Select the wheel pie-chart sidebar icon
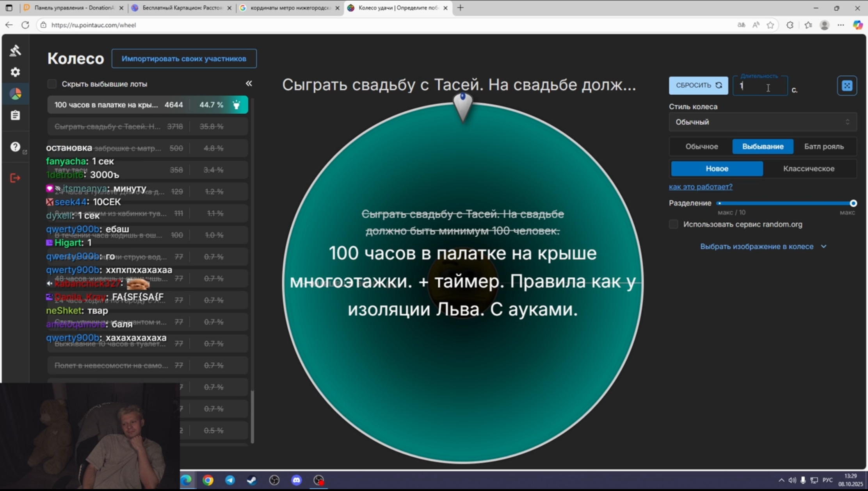 [x=15, y=94]
